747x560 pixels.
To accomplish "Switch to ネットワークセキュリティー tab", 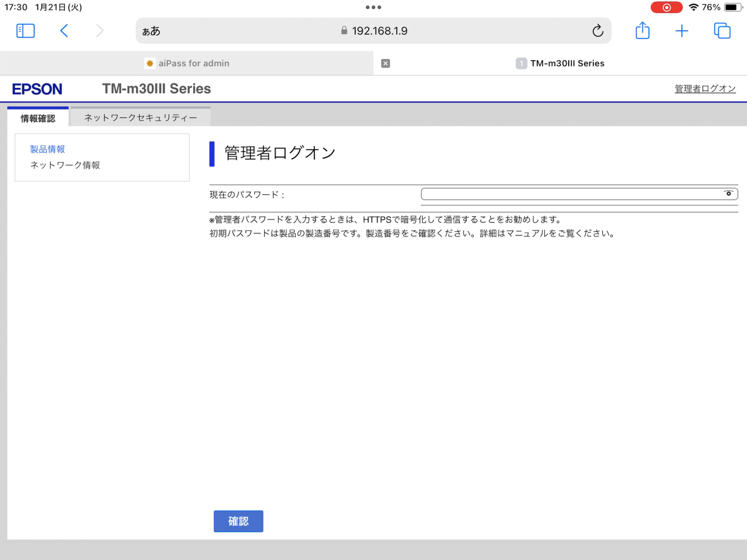I will (x=140, y=117).
